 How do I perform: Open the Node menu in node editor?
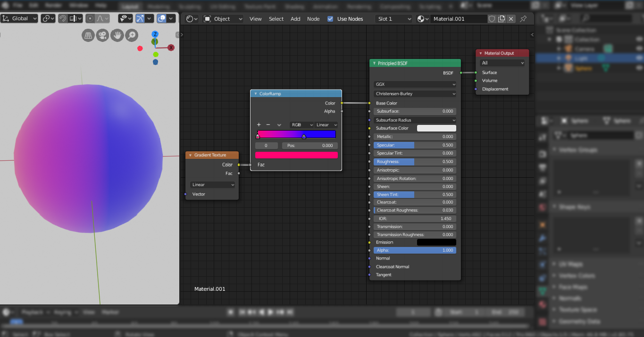[313, 19]
